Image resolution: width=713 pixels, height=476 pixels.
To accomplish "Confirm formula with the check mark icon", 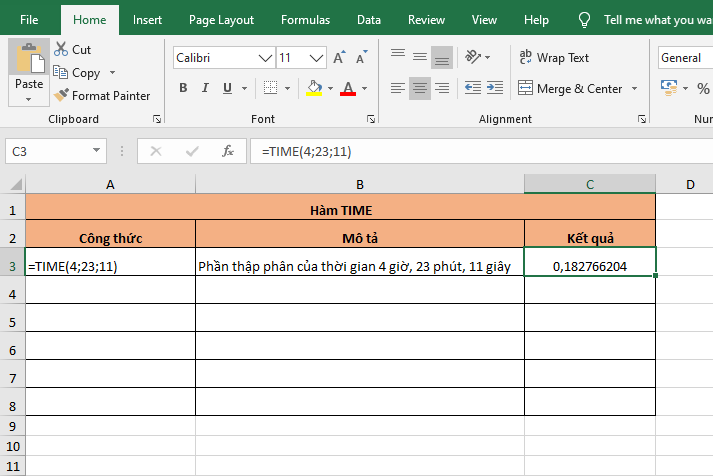I will pos(192,151).
